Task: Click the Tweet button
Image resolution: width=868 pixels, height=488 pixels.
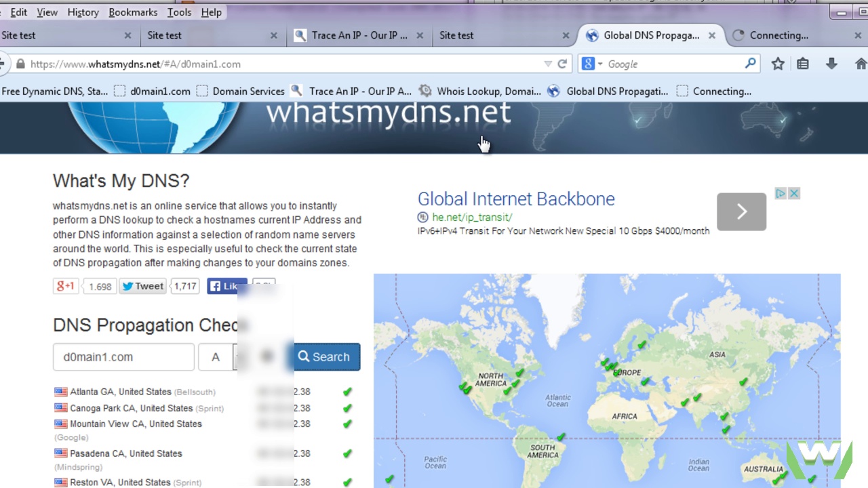Action: (x=143, y=286)
